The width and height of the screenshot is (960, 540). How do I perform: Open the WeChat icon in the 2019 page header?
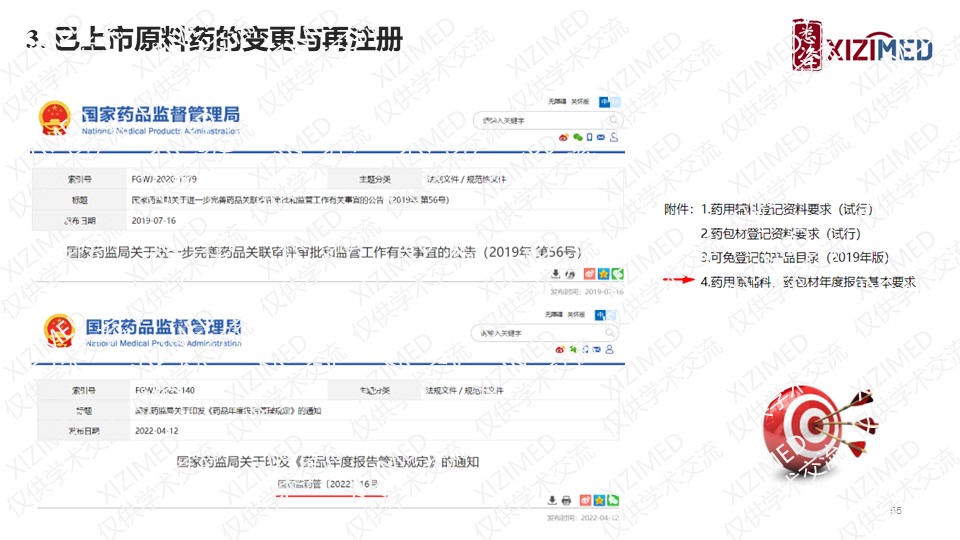577,137
